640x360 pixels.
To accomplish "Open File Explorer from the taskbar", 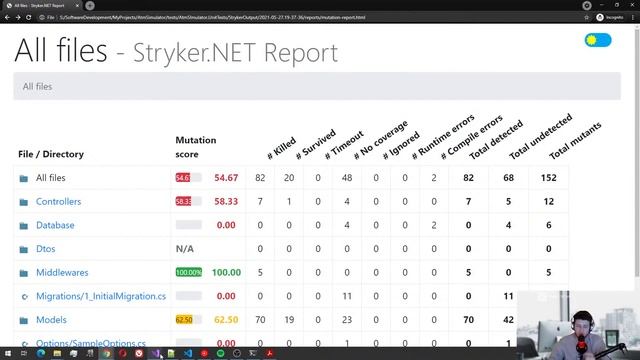I will point(57,353).
